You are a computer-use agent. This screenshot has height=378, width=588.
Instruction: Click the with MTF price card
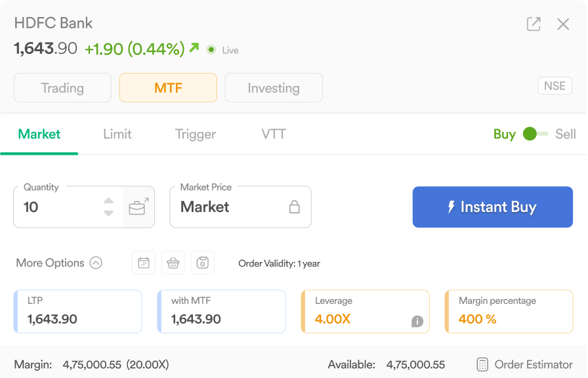coord(222,312)
